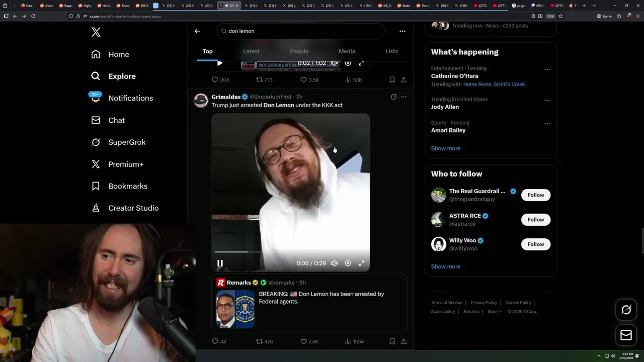
Task: Open Don Lemon FBI thumbnail image
Action: [x=235, y=309]
